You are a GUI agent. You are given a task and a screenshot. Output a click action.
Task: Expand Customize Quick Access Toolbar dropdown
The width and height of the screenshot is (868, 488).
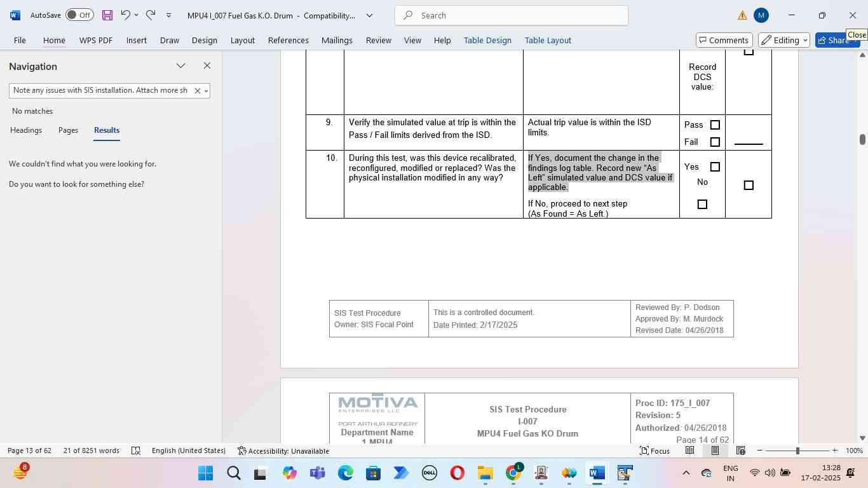168,15
